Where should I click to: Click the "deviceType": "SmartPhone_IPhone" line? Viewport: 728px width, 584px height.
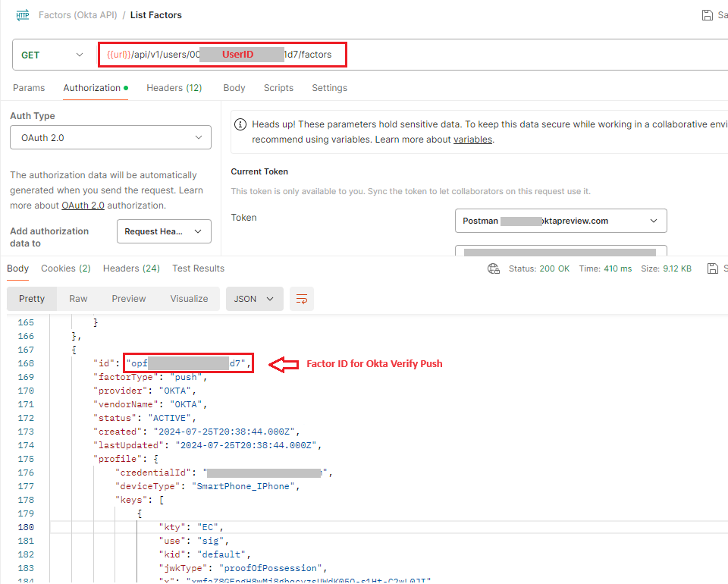(x=208, y=486)
